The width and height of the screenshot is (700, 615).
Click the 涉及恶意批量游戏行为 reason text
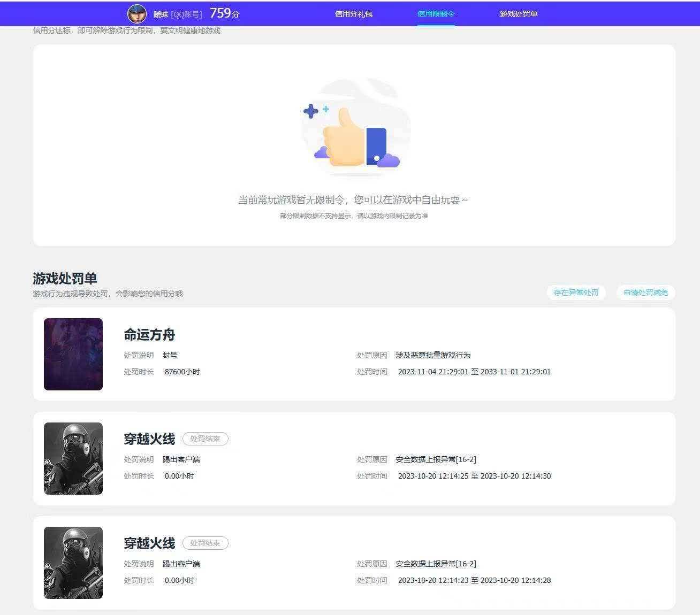tap(433, 355)
